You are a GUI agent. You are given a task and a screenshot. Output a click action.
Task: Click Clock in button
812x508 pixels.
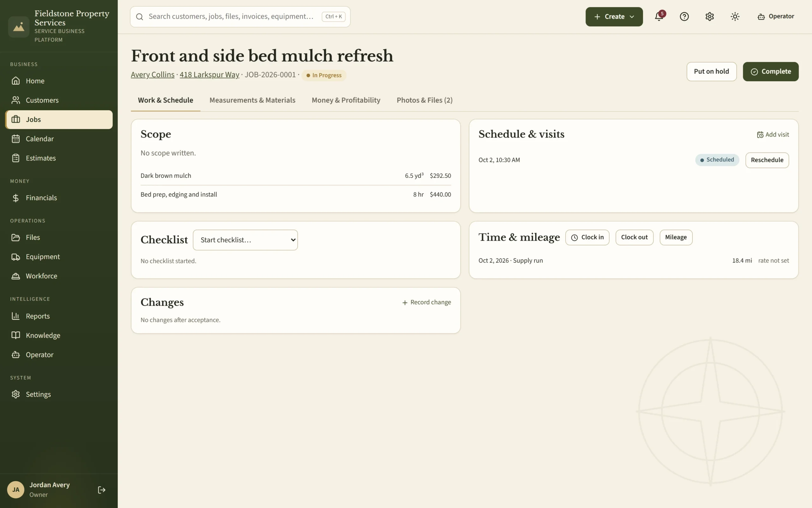coord(587,237)
